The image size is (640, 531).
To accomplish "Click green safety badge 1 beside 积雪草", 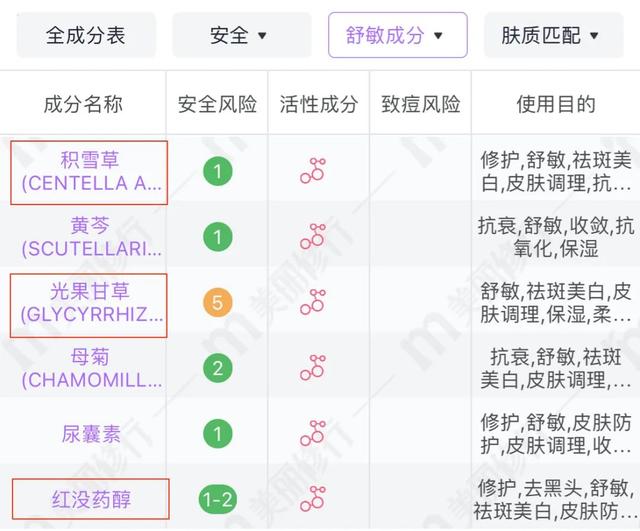I will tap(217, 171).
